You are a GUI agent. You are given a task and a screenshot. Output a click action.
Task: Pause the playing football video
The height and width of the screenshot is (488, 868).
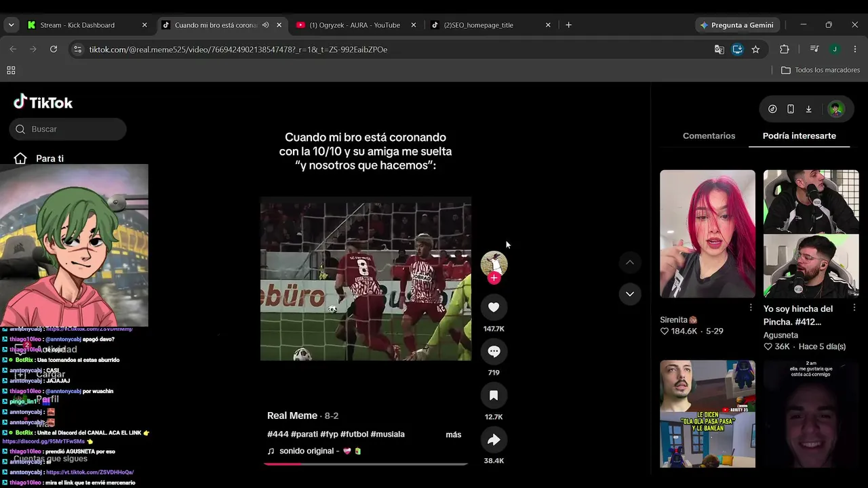(x=366, y=279)
